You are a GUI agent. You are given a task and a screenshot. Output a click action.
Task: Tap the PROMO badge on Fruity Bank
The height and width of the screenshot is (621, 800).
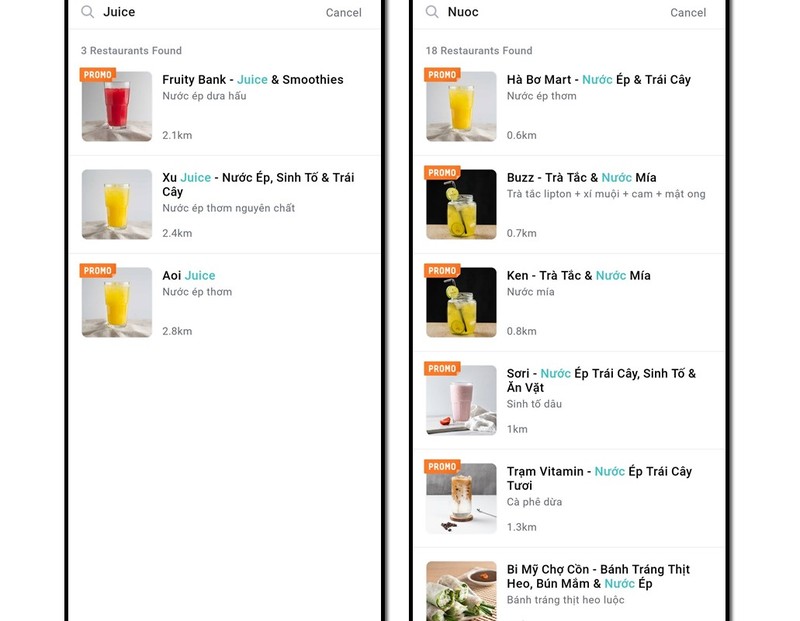[x=98, y=75]
